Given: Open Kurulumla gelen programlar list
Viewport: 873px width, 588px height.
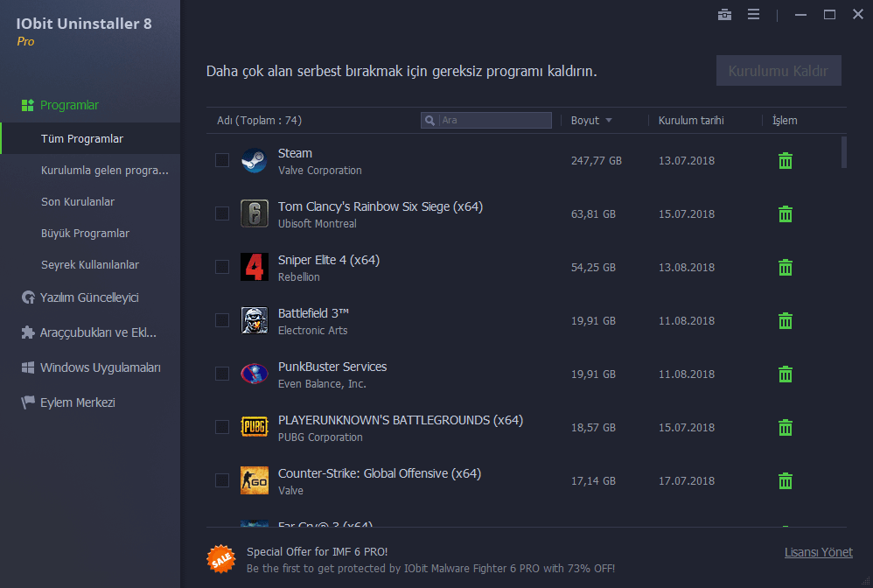Looking at the screenshot, I should pyautogui.click(x=105, y=171).
